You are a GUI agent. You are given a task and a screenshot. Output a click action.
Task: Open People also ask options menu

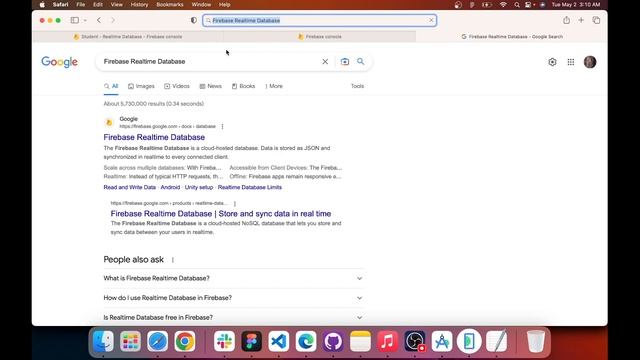pos(173,260)
